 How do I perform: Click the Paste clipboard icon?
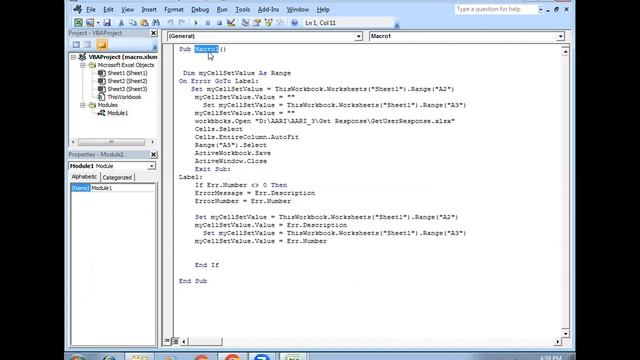pyautogui.click(x=144, y=23)
